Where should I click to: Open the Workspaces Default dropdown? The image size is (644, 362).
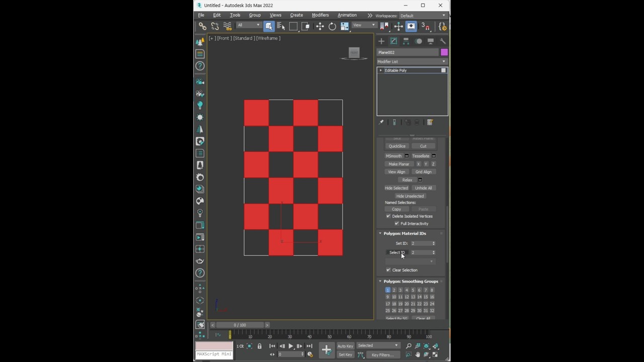(423, 16)
